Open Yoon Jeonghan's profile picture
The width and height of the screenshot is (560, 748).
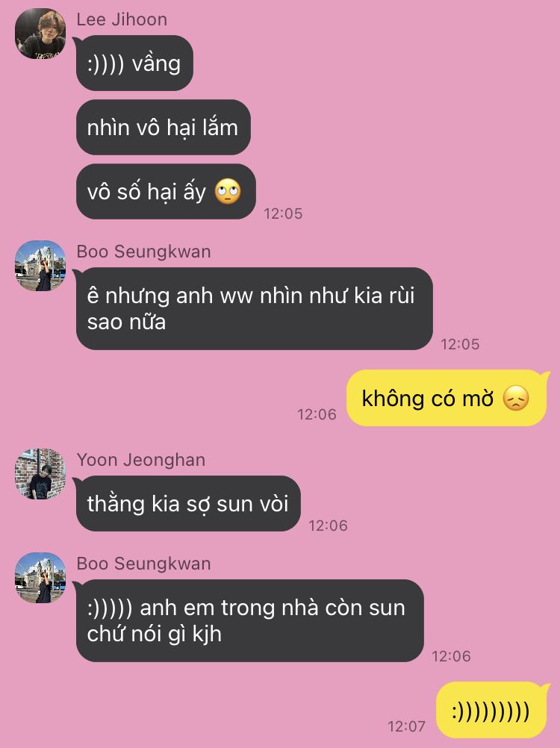40,474
